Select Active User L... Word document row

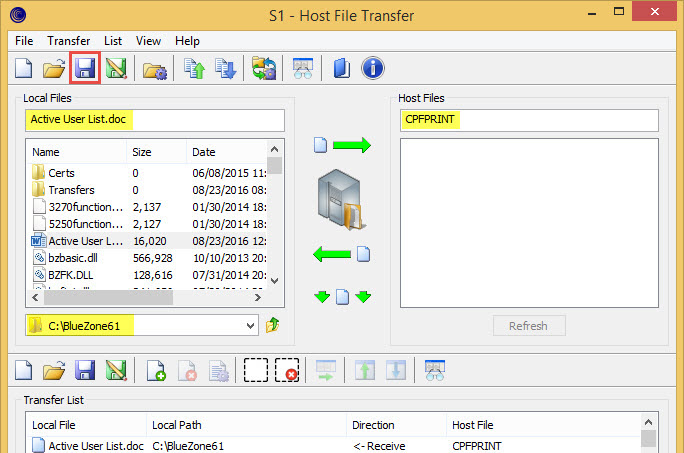[x=148, y=241]
